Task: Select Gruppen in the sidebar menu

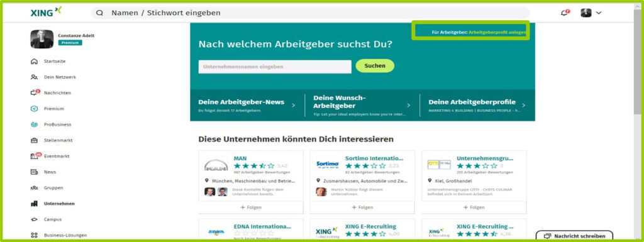Action: pos(53,188)
